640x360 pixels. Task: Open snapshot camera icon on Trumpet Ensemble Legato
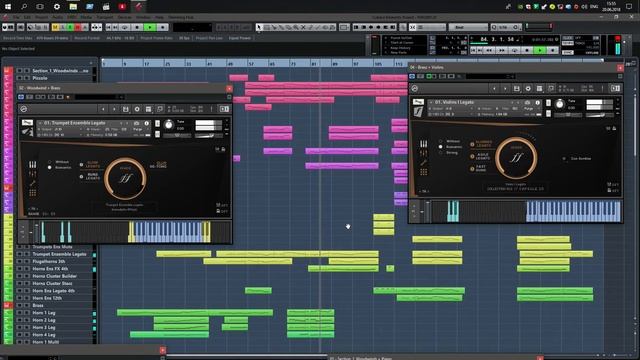136,123
